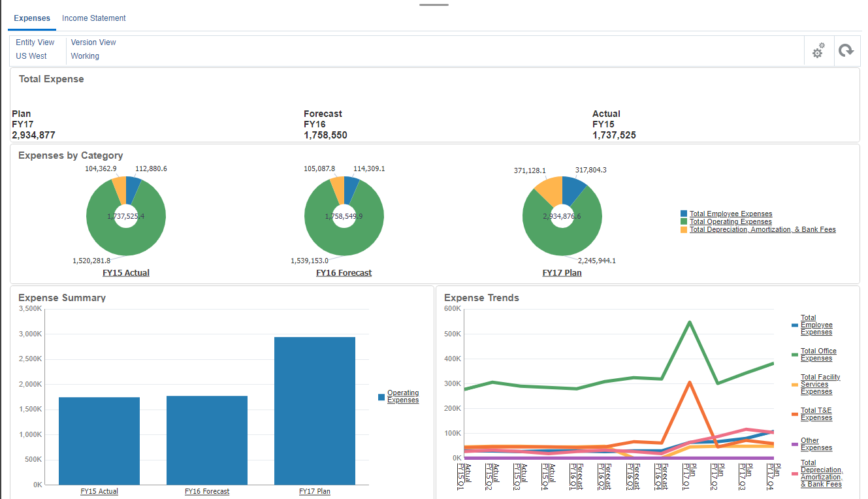Toggle the Total Office Expenses trend series
This screenshot has width=868, height=499.
pos(818,354)
